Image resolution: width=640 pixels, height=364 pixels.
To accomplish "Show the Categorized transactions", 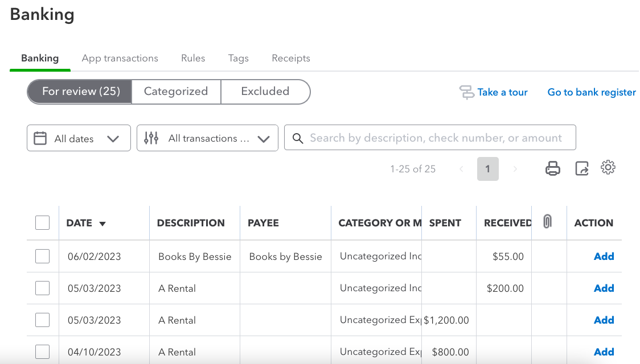I will coord(176,92).
